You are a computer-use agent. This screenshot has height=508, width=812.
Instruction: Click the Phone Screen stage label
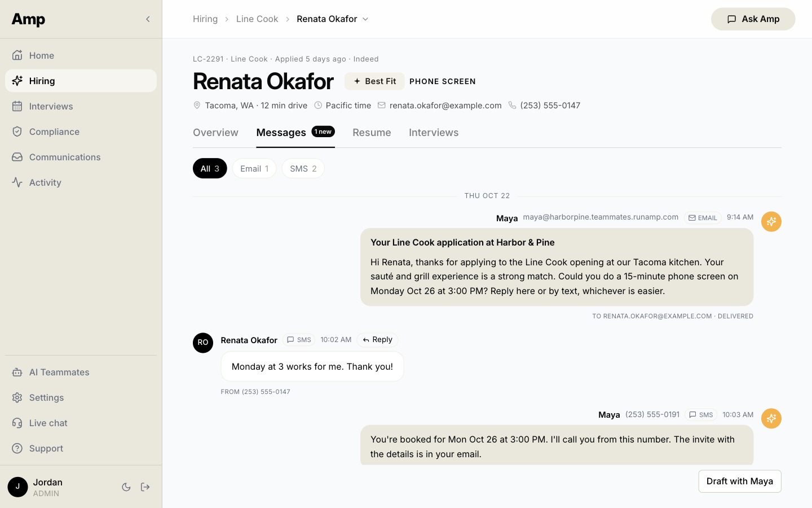click(443, 81)
